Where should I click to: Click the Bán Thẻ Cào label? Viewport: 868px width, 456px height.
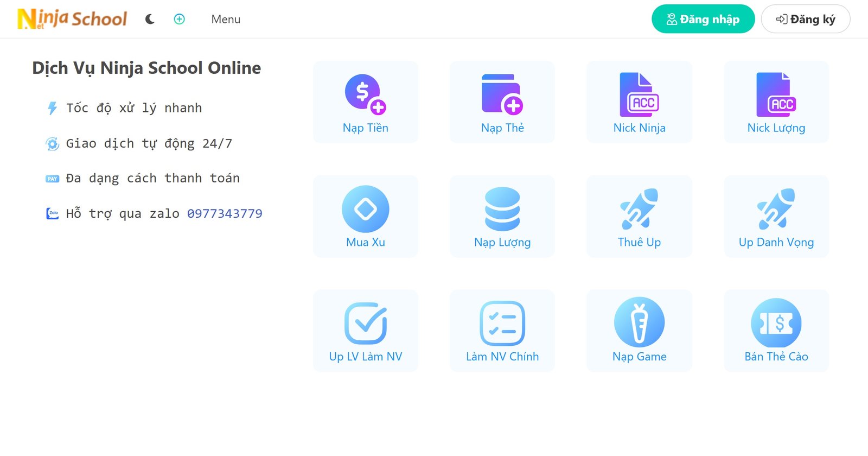776,356
